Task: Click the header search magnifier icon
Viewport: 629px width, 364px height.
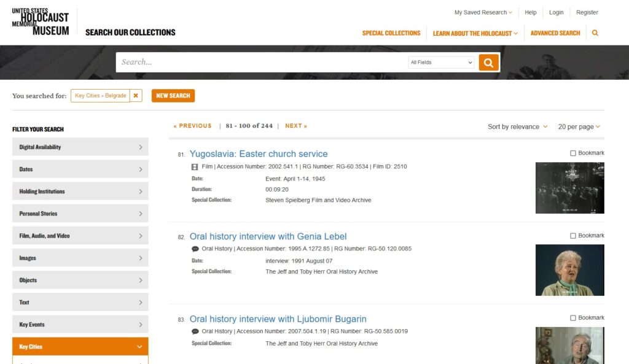Action: click(595, 33)
